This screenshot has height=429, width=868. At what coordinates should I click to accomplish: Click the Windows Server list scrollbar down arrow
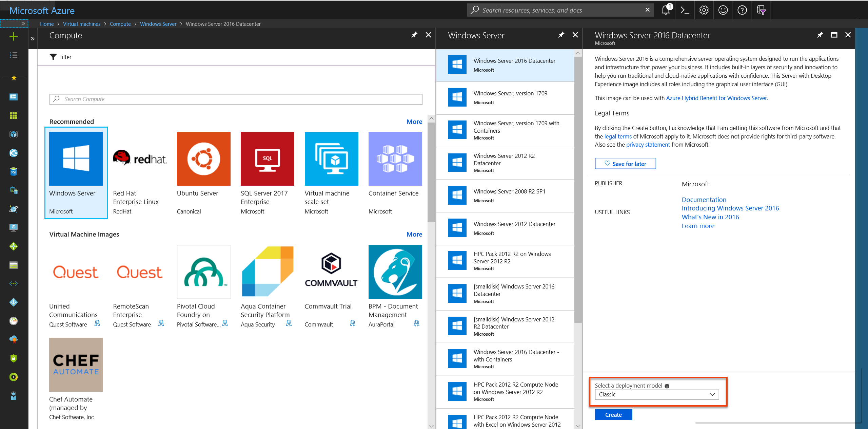578,426
